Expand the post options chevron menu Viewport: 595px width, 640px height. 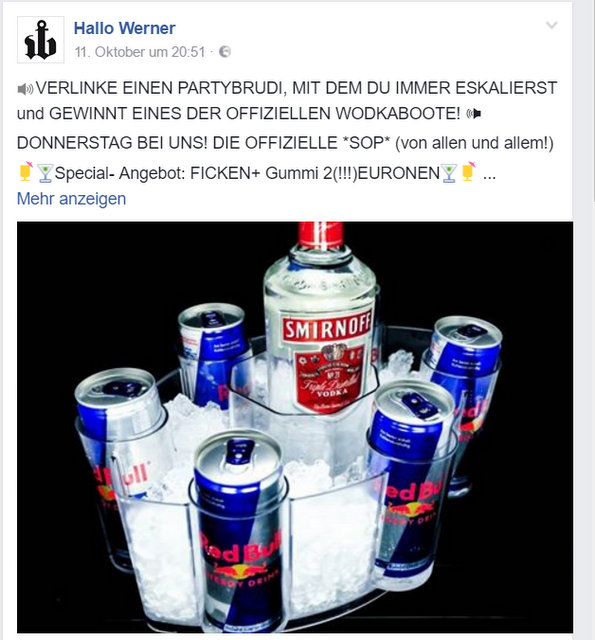coord(551,25)
